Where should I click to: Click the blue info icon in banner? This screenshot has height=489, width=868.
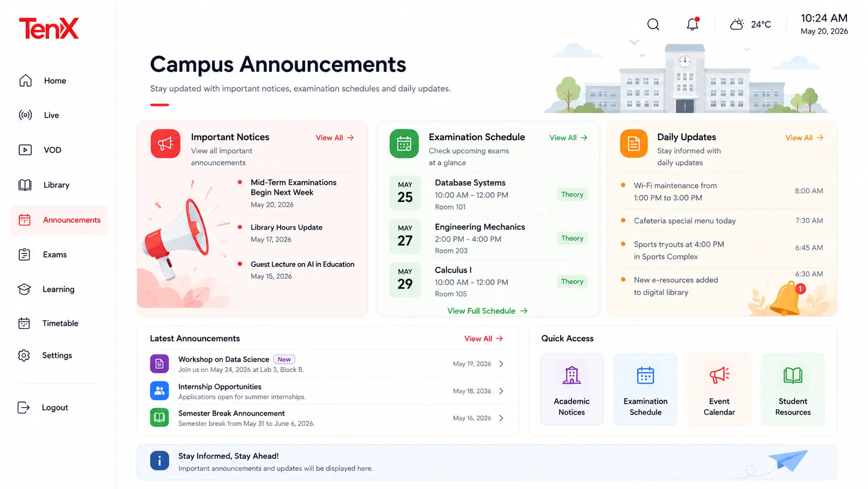159,461
